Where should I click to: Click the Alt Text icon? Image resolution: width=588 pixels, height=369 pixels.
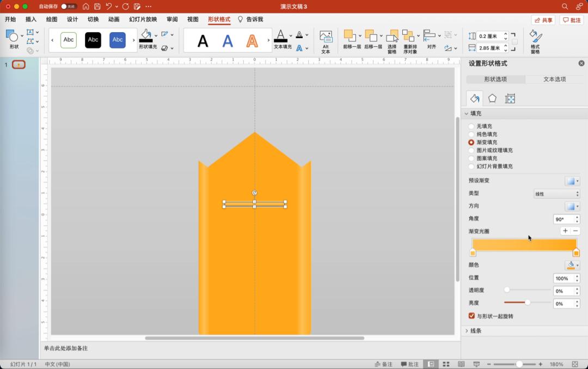click(x=326, y=41)
